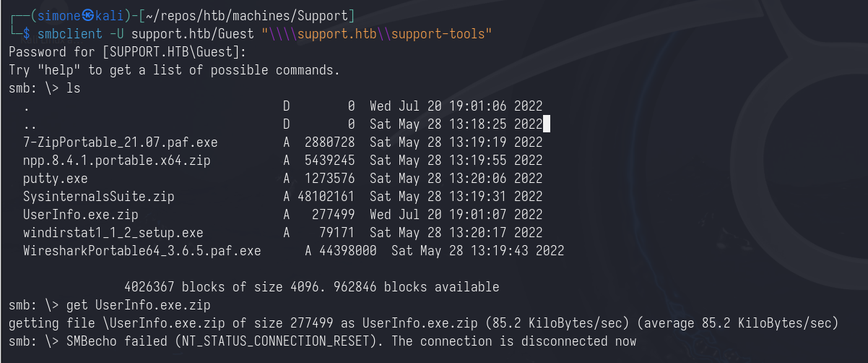
Task: Select the WiresharkPortable64_3.6.5.paf.exe entry
Action: 142,251
